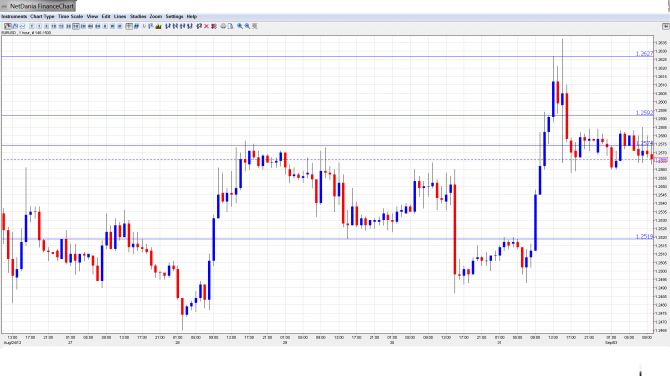
Task: Switch to 30 minute time scale button
Action: point(68,26)
